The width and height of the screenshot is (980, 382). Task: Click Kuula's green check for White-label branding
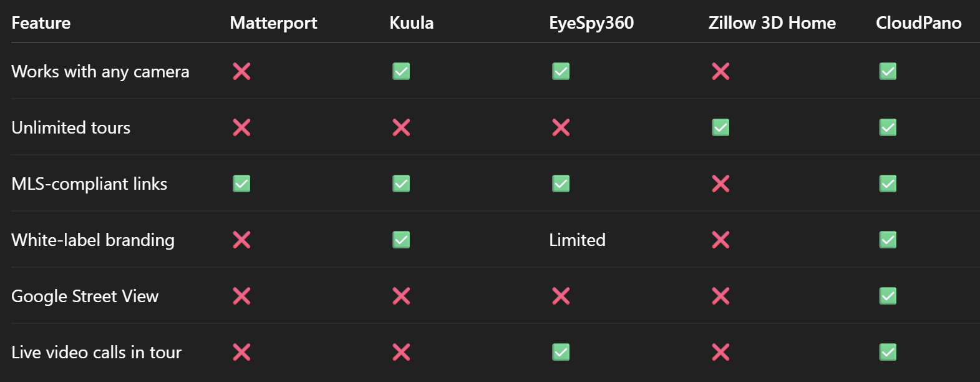coord(401,240)
